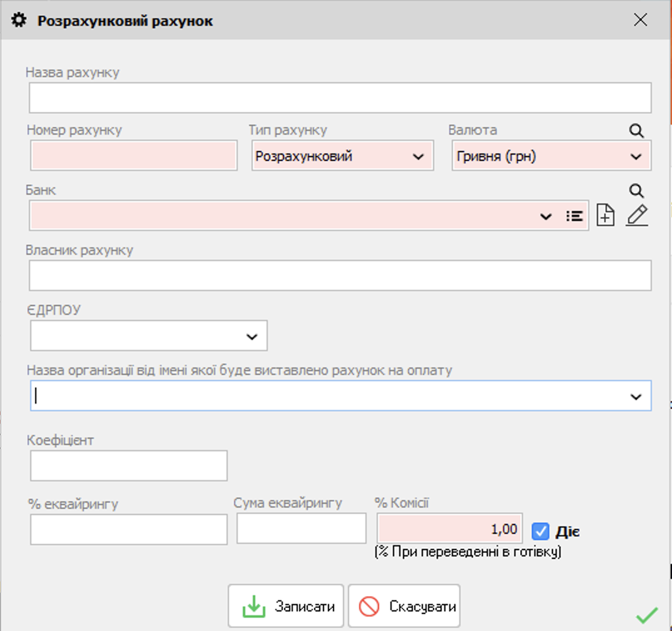Click into the % еквайрингу field
The width and height of the screenshot is (672, 631).
[x=128, y=530]
